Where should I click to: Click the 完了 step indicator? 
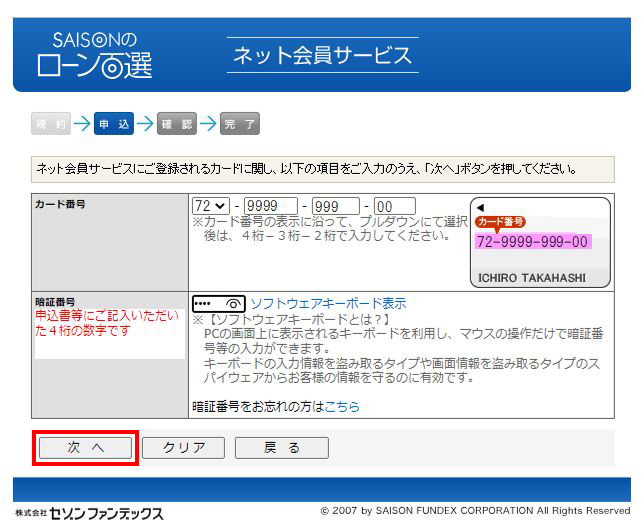pyautogui.click(x=239, y=125)
